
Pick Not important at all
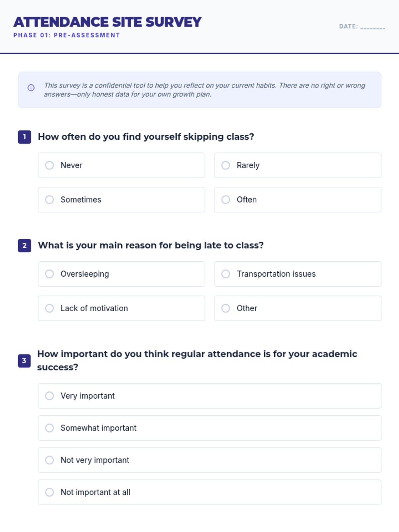coord(50,492)
